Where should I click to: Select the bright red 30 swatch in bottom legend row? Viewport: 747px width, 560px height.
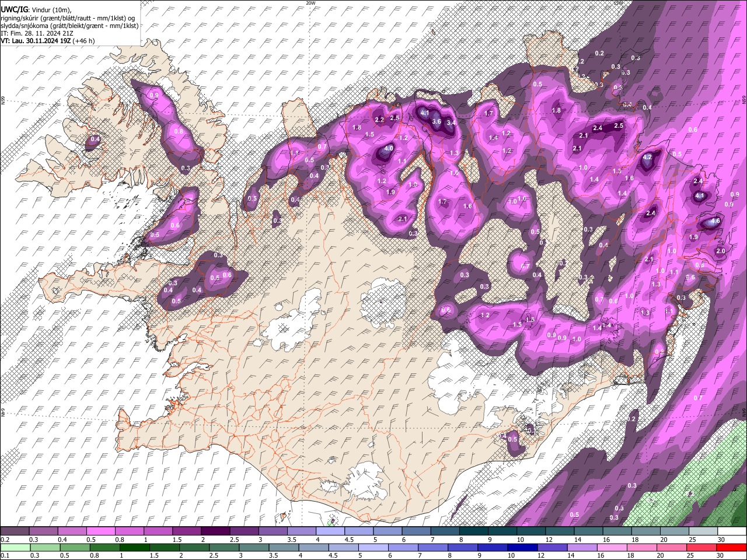click(x=732, y=547)
